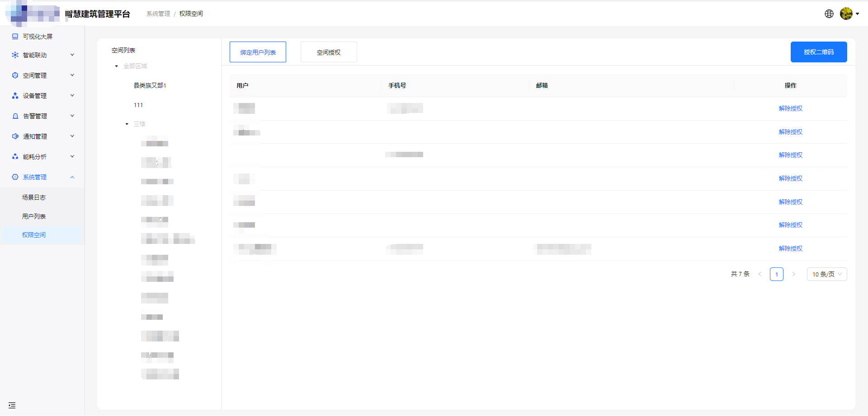Click 解除授权 in the first row
The height and width of the screenshot is (416, 868).
790,108
